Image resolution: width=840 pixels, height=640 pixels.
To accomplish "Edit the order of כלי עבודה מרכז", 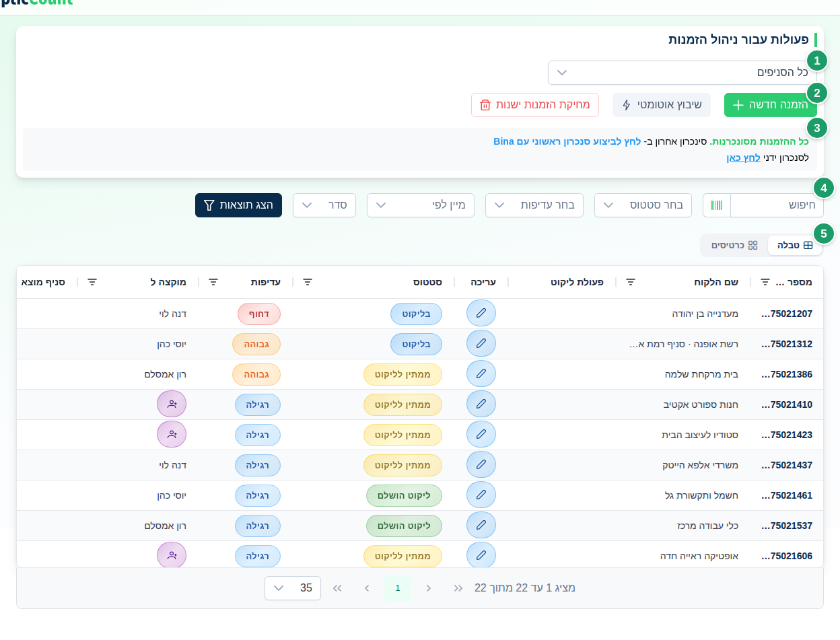I will 481,526.
